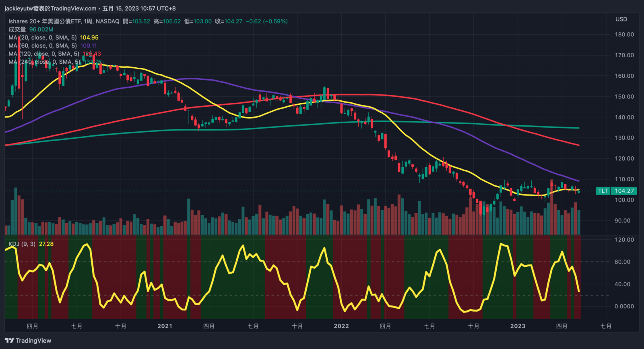Select the MA 240 indicator legend
The height and width of the screenshot is (349, 644).
click(44, 62)
